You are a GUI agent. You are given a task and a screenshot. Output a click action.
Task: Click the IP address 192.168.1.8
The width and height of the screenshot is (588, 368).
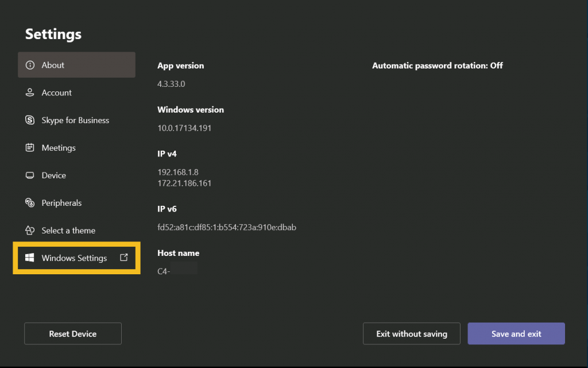pyautogui.click(x=178, y=172)
